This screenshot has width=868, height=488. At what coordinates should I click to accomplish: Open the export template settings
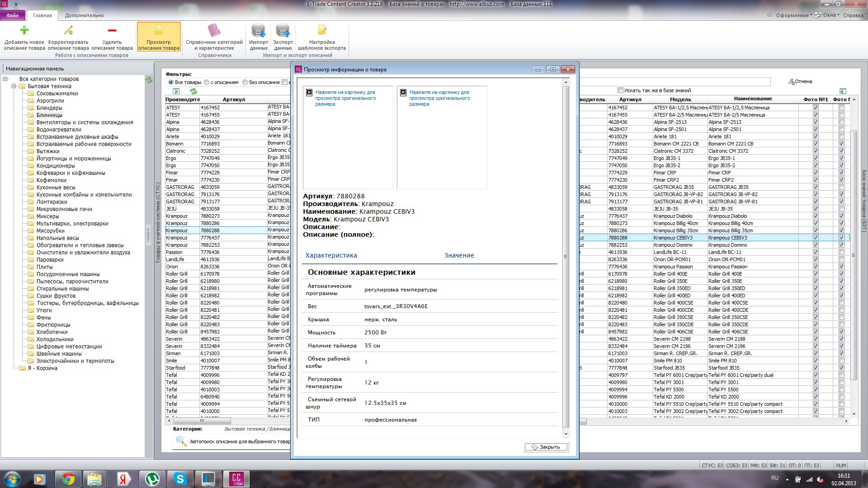[x=322, y=38]
